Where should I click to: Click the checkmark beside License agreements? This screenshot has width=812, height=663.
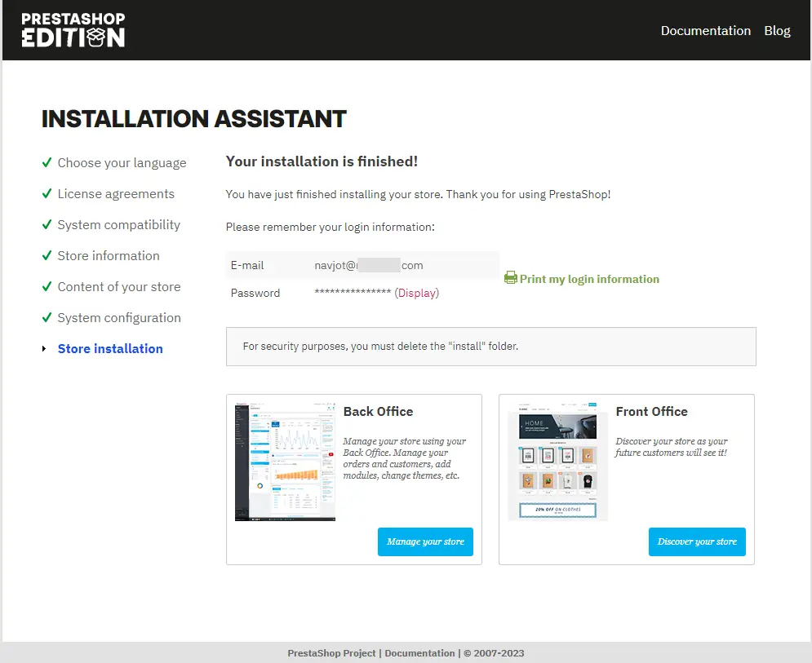coord(47,193)
